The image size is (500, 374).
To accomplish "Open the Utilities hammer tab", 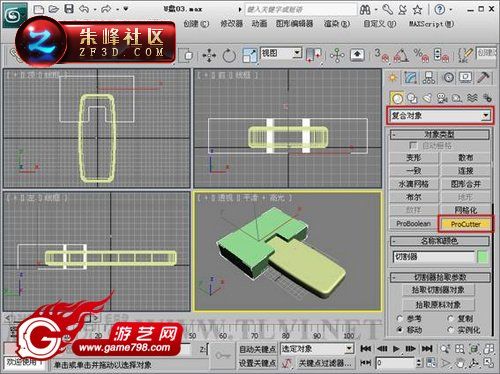I will pyautogui.click(x=483, y=78).
